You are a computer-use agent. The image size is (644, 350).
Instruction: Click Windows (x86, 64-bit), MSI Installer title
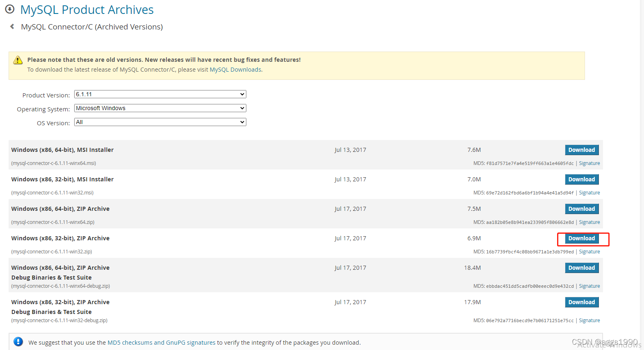click(62, 150)
